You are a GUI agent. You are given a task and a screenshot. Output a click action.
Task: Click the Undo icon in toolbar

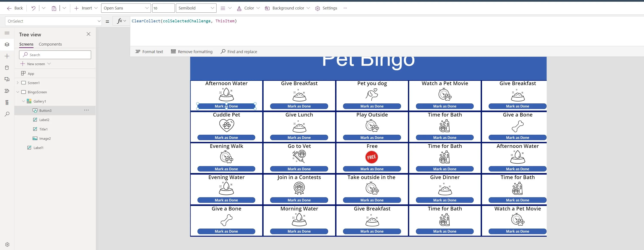click(33, 8)
